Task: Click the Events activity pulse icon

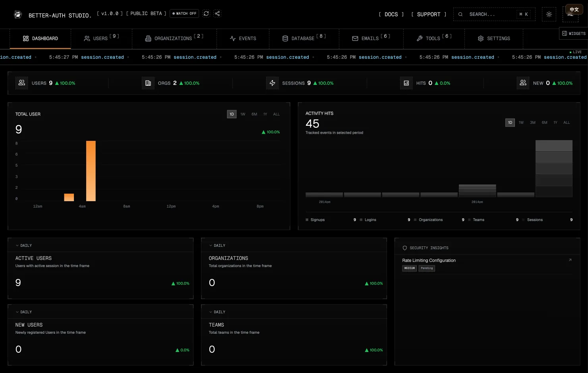Action: click(x=233, y=38)
